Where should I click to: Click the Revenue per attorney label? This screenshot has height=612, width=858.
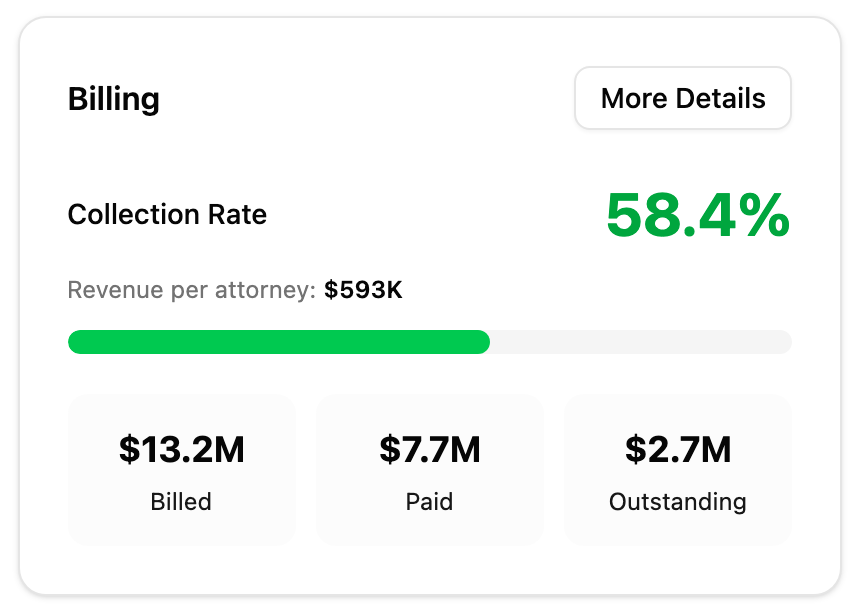(x=193, y=291)
